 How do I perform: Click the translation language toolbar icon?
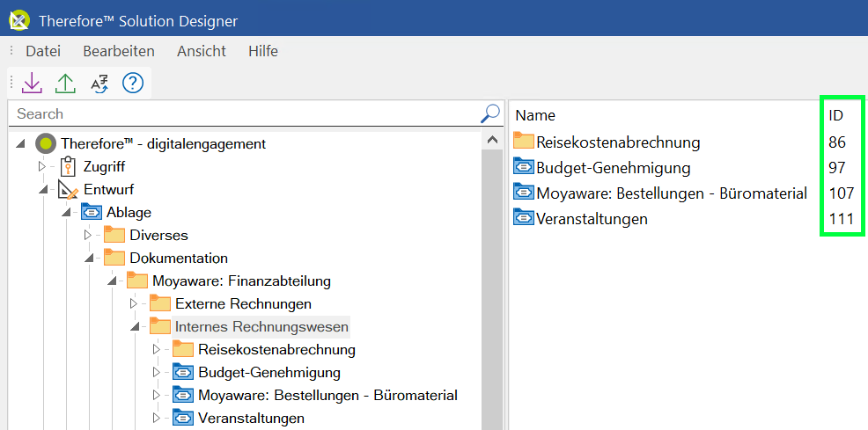(x=99, y=84)
